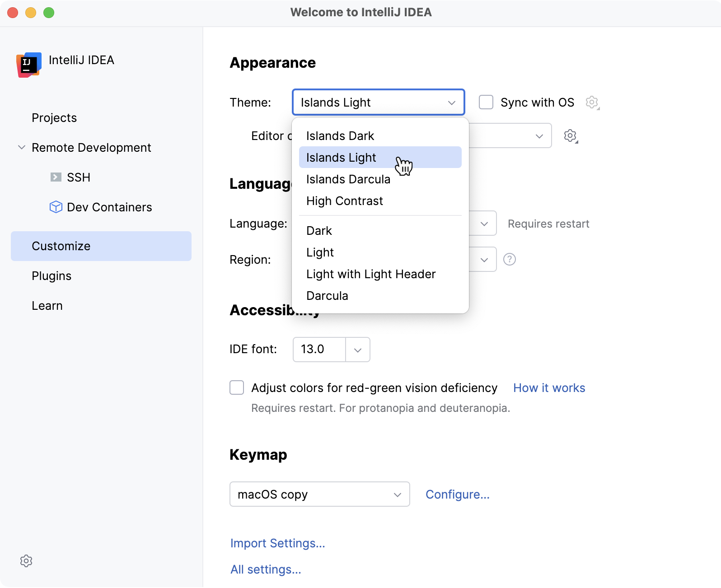Viewport: 721px width, 588px height.
Task: Open the Language dropdown arrow
Action: [484, 224]
